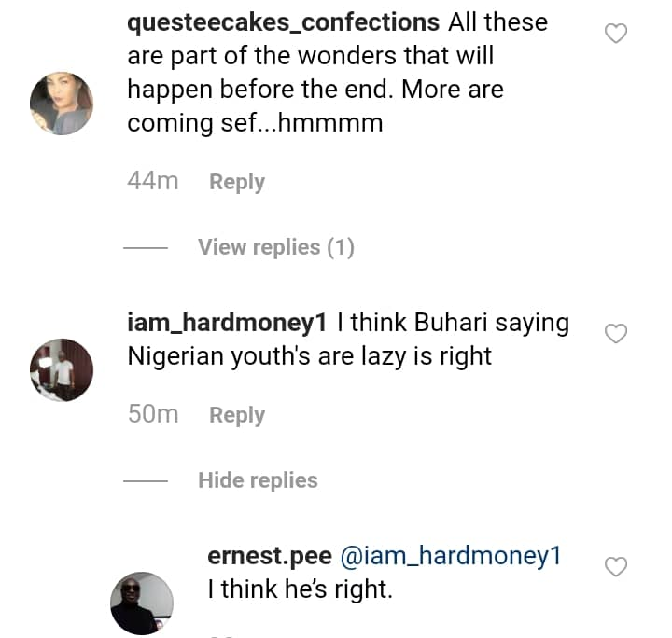
Task: Open the @iam_hardmoney1 mention in the reply
Action: point(450,556)
